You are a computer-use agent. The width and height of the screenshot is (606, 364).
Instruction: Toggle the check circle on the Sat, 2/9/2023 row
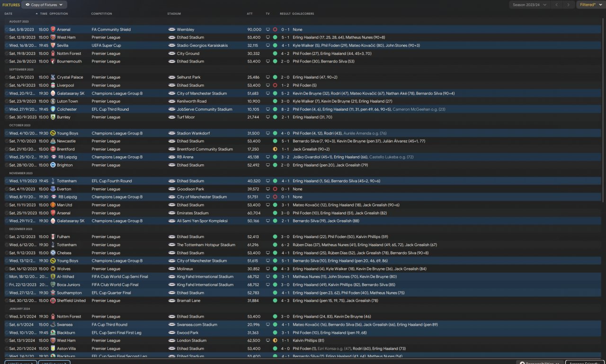(7, 77)
